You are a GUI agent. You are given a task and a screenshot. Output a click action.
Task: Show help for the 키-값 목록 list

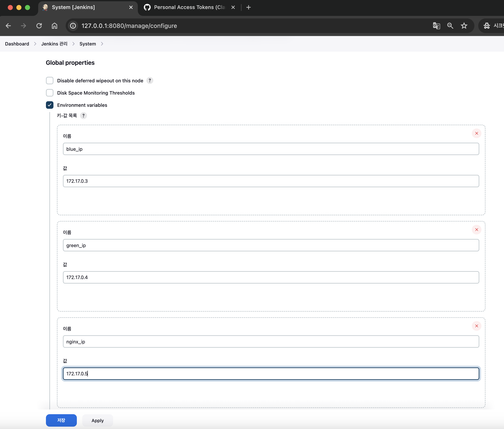(x=83, y=115)
